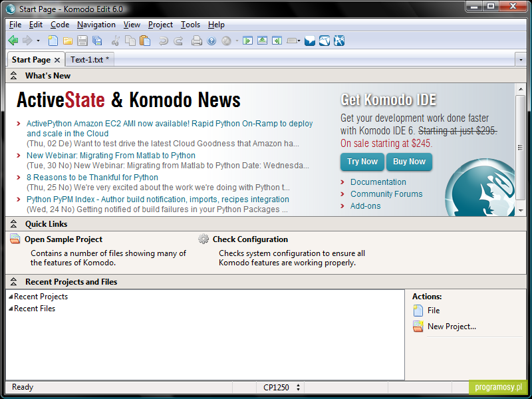Image resolution: width=532 pixels, height=399 pixels.
Task: Click the Cut scissors icon
Action: point(115,41)
